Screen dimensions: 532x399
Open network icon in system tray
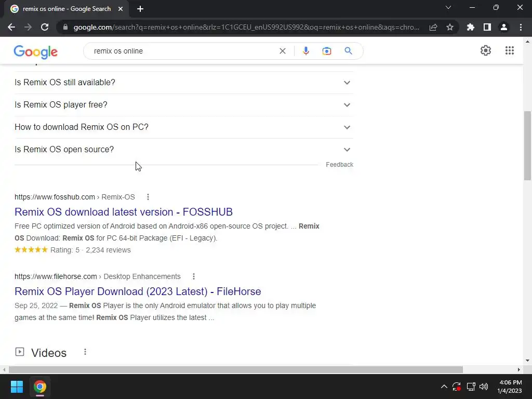(x=471, y=387)
